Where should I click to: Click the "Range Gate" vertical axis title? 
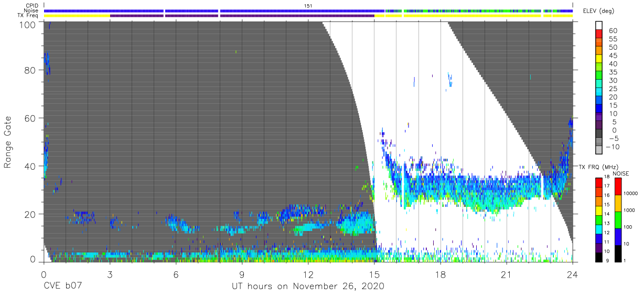coord(8,142)
